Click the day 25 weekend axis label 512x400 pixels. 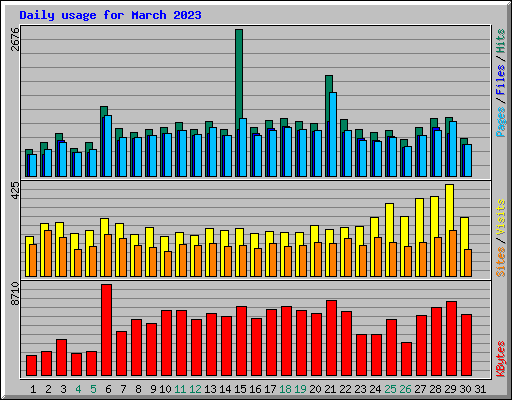(x=390, y=389)
